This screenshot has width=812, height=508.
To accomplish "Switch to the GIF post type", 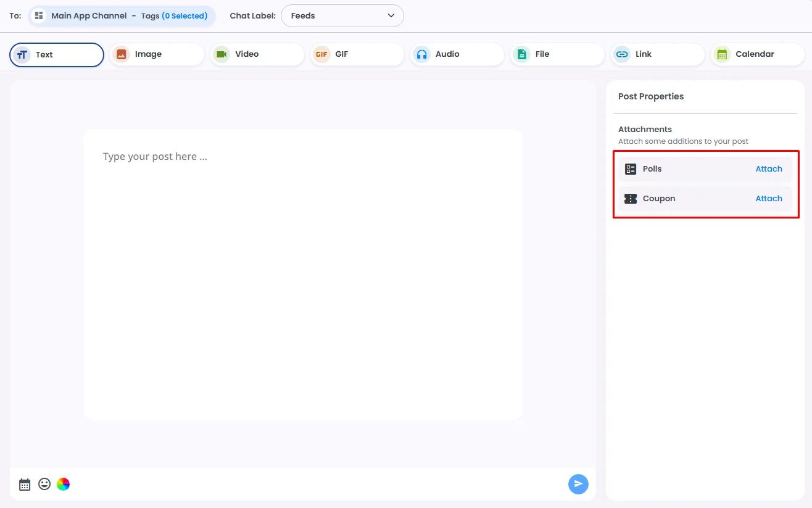I will (x=357, y=54).
